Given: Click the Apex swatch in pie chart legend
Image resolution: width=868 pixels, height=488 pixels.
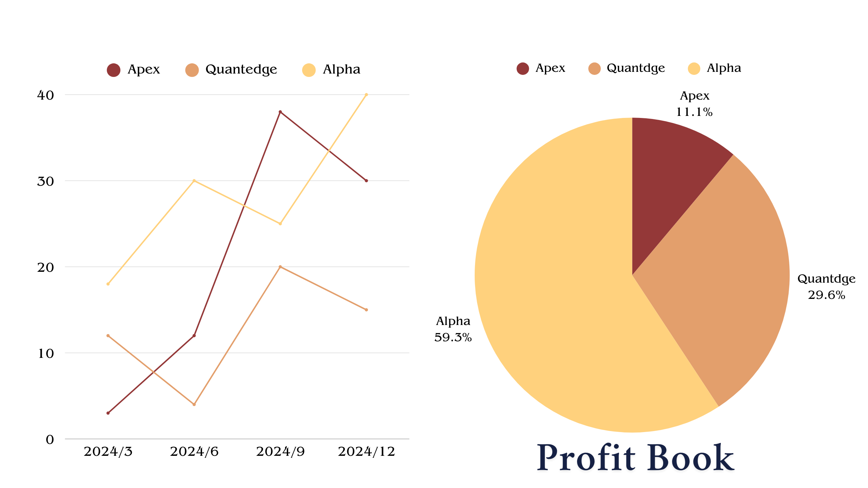Looking at the screenshot, I should point(522,68).
